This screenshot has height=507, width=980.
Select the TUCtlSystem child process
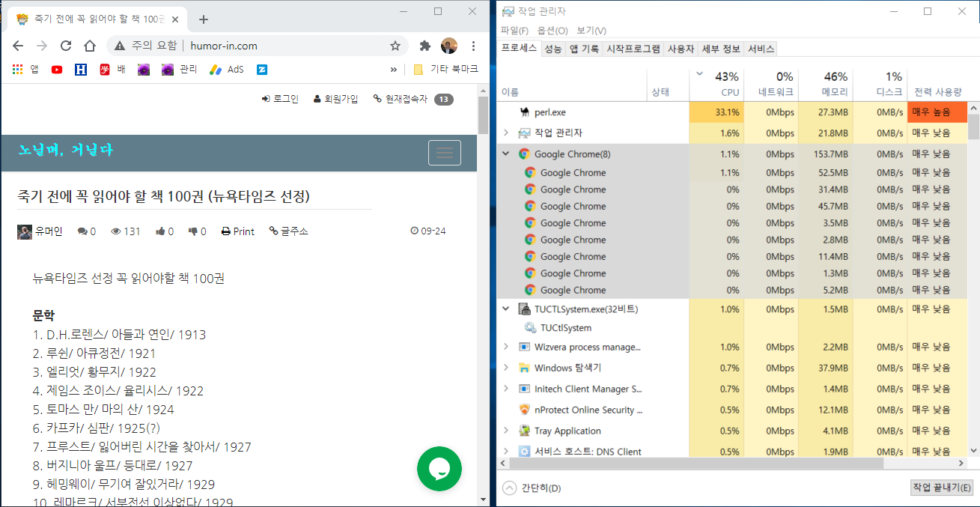734,328
